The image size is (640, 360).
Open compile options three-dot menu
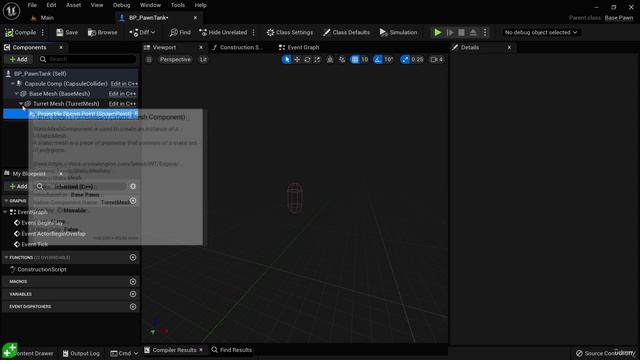pos(43,32)
